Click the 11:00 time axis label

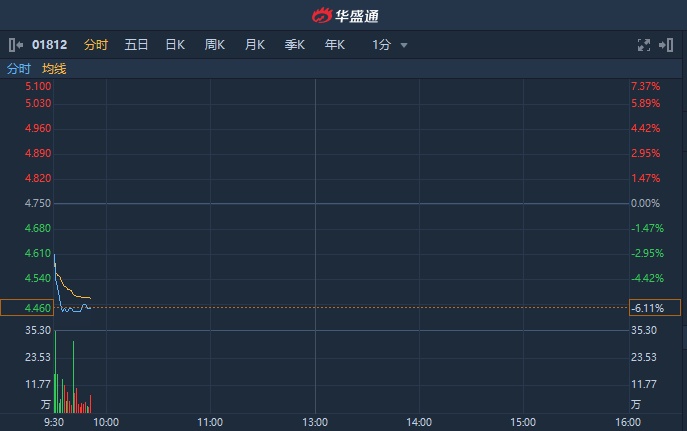pyautogui.click(x=210, y=422)
